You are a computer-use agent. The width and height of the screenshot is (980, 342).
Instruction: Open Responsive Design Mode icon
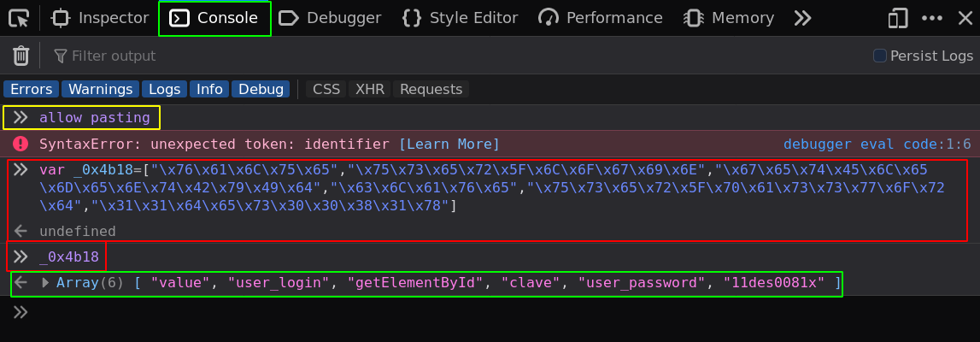point(897,18)
